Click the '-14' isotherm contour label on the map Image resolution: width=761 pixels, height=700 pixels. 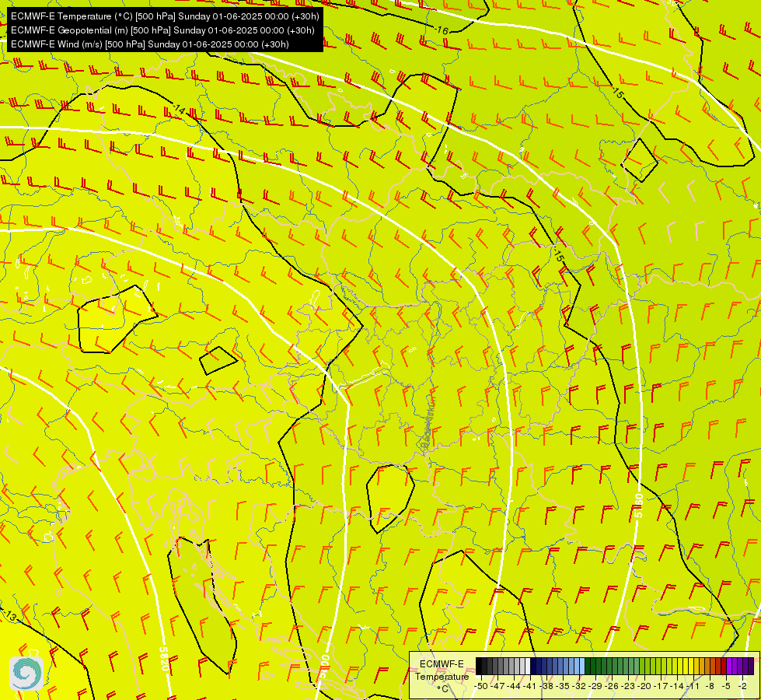179,110
